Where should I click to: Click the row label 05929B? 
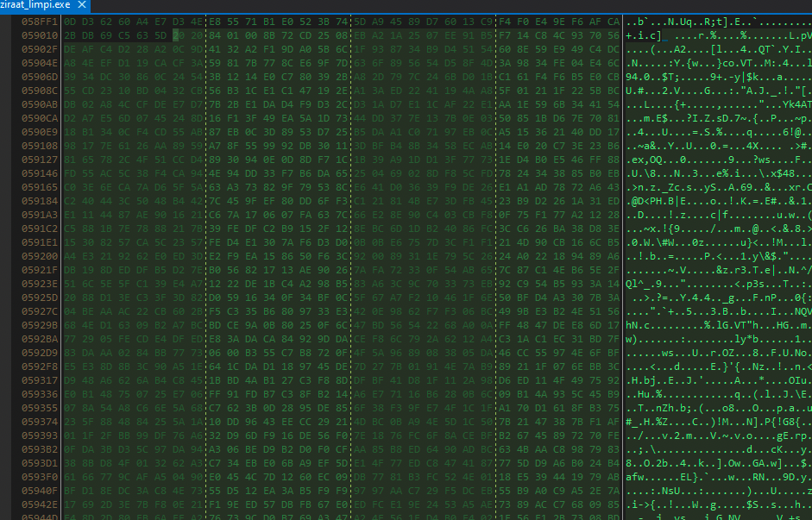[x=40, y=325]
